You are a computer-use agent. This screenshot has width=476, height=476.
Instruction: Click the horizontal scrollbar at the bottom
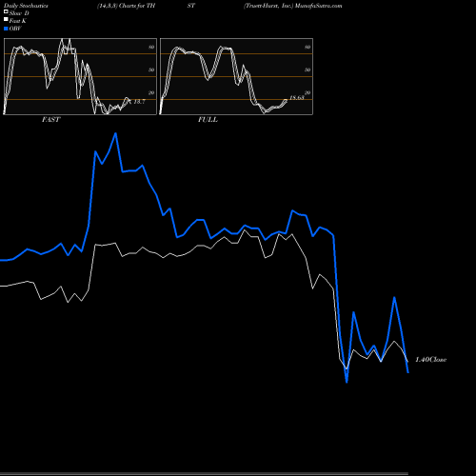[204, 473]
